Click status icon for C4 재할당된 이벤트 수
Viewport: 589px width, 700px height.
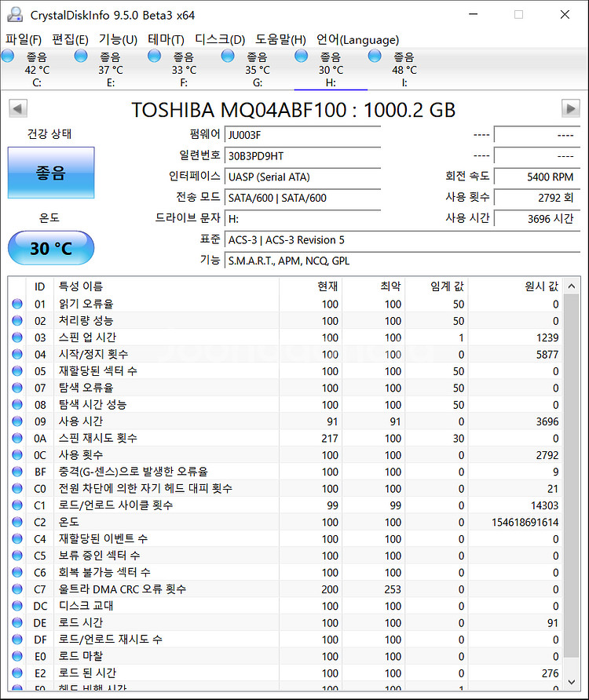(x=17, y=539)
